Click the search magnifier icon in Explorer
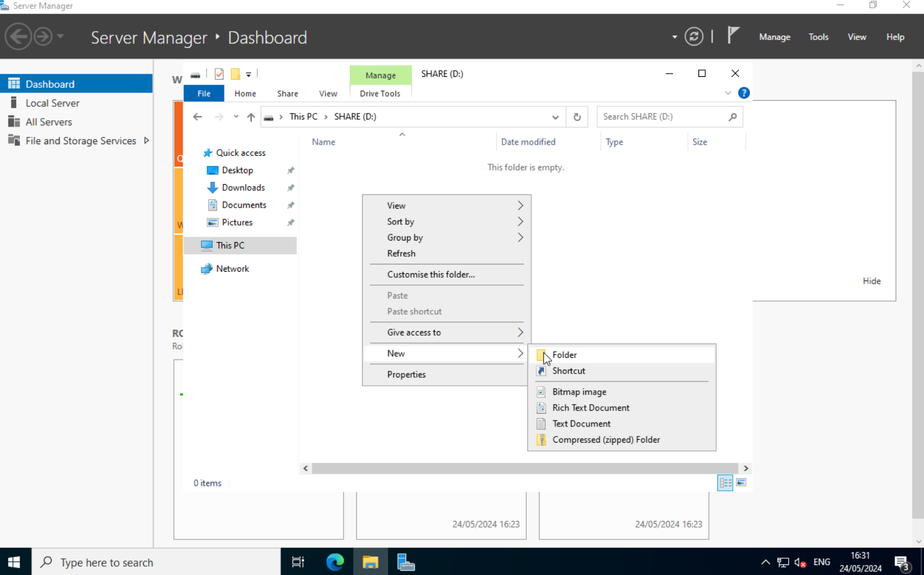924x575 pixels. (x=733, y=117)
